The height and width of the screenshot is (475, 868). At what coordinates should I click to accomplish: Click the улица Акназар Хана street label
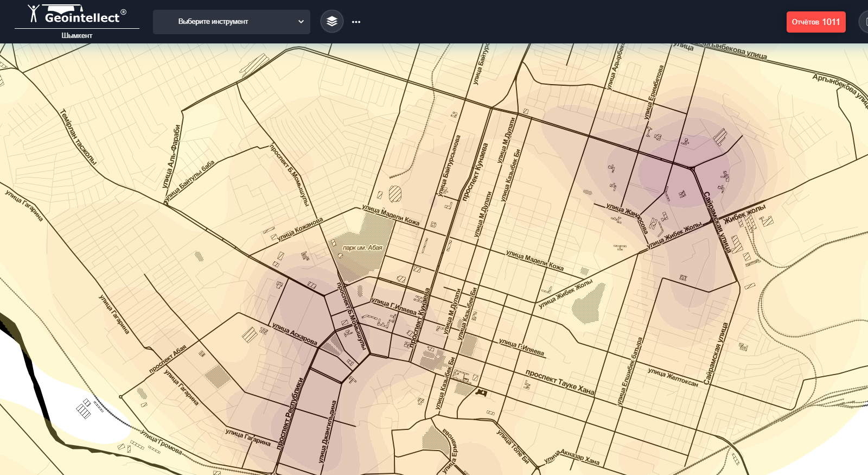pyautogui.click(x=572, y=457)
